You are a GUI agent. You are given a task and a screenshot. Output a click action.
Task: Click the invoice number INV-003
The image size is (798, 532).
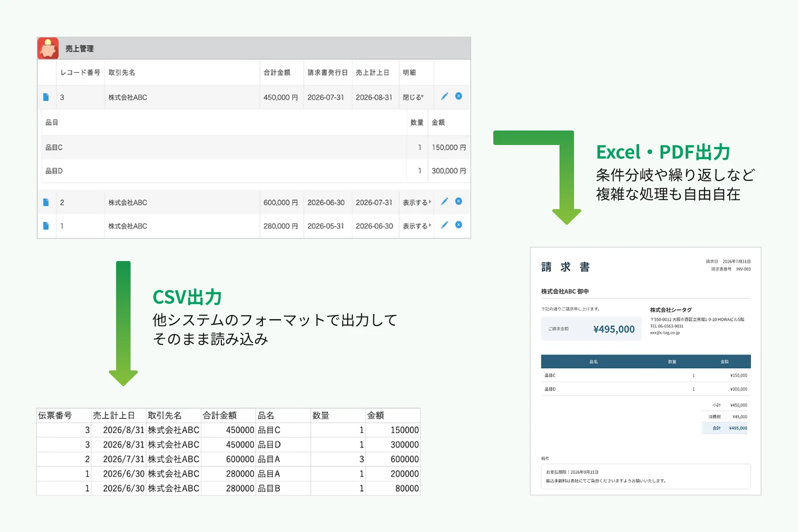tap(743, 269)
